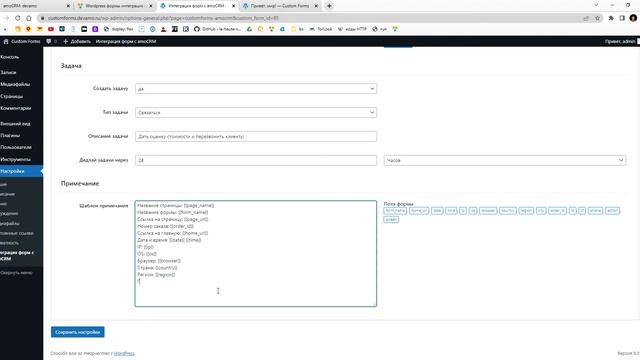Close the 'amoCRM devamo' browser tab

pos(68,6)
